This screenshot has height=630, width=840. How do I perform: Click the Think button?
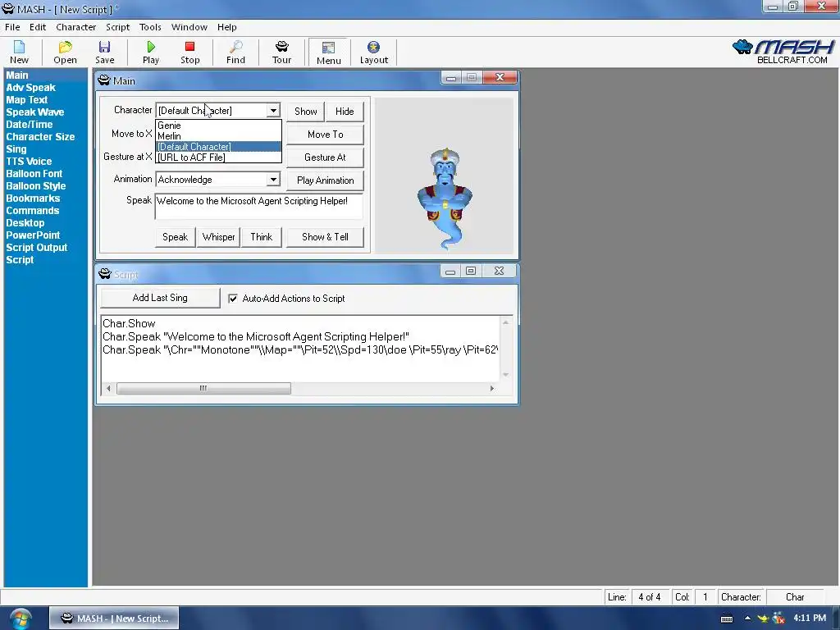click(262, 237)
